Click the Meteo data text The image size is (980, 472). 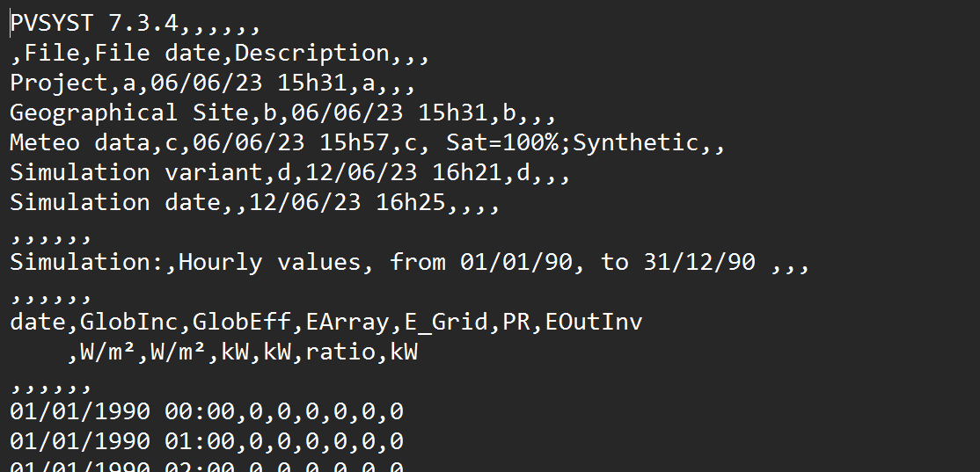pyautogui.click(x=80, y=143)
